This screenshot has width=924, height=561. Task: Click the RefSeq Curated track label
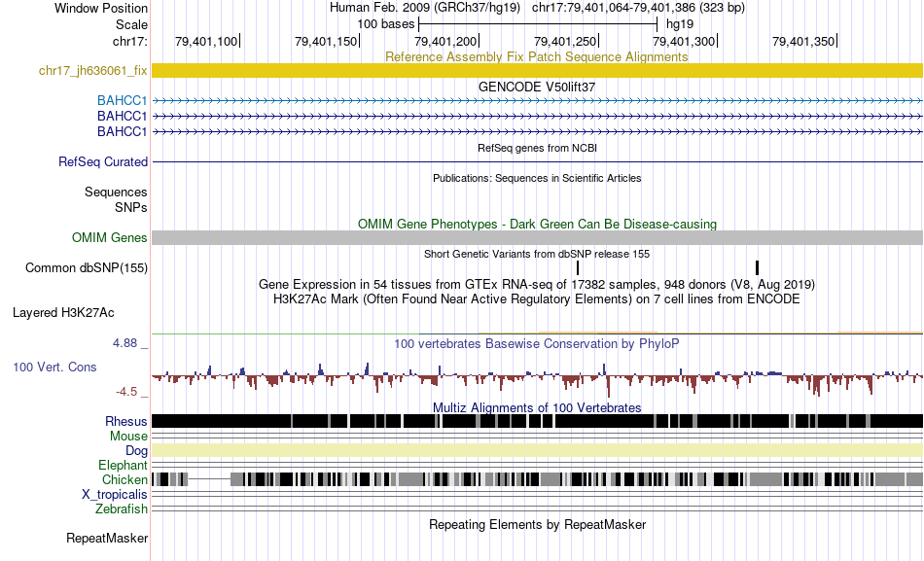click(x=103, y=161)
